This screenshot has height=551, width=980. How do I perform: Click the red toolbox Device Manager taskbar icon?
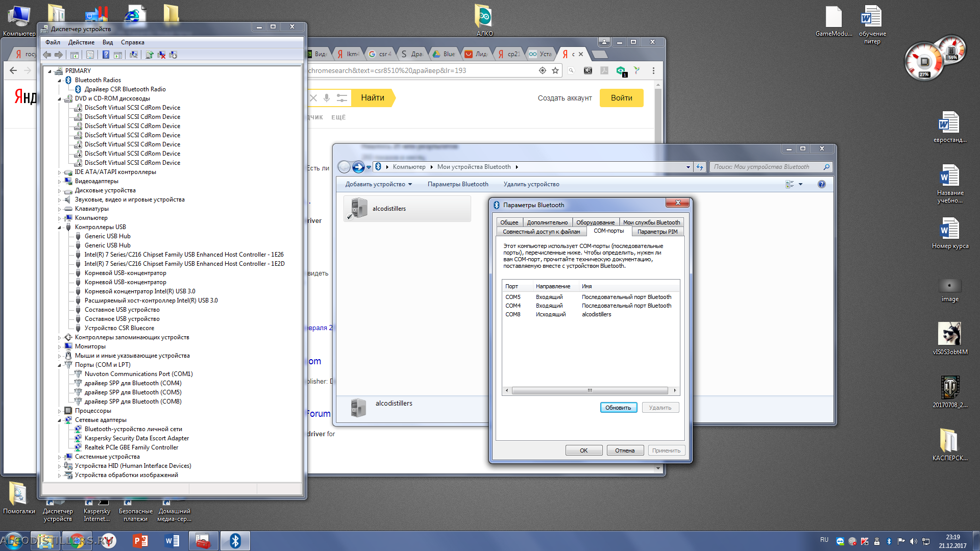[x=203, y=541]
